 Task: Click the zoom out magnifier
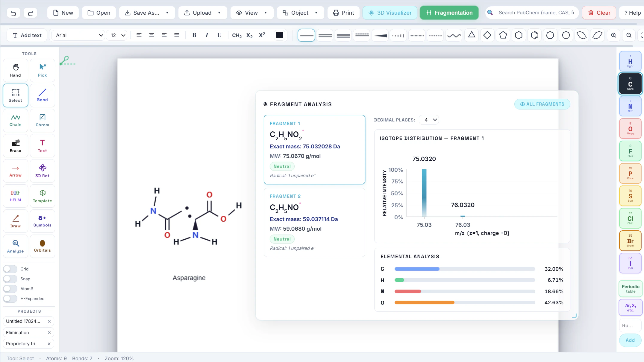click(x=629, y=35)
